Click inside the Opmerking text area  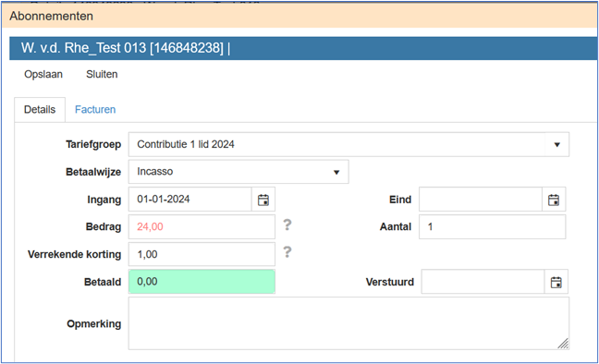pyautogui.click(x=348, y=323)
